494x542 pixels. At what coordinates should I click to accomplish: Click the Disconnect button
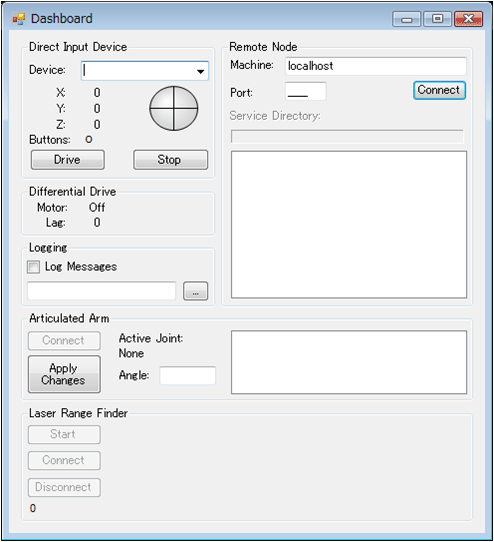(64, 487)
